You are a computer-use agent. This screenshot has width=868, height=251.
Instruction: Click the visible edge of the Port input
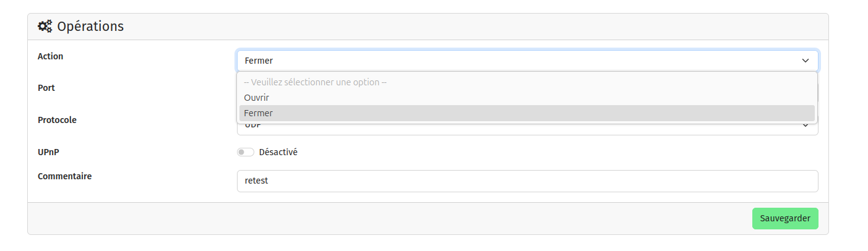click(818, 93)
